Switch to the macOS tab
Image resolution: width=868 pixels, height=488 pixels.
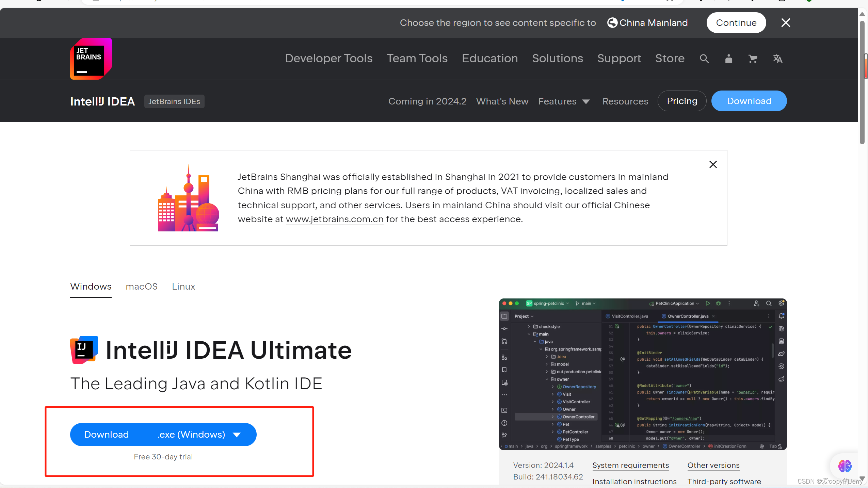(142, 286)
